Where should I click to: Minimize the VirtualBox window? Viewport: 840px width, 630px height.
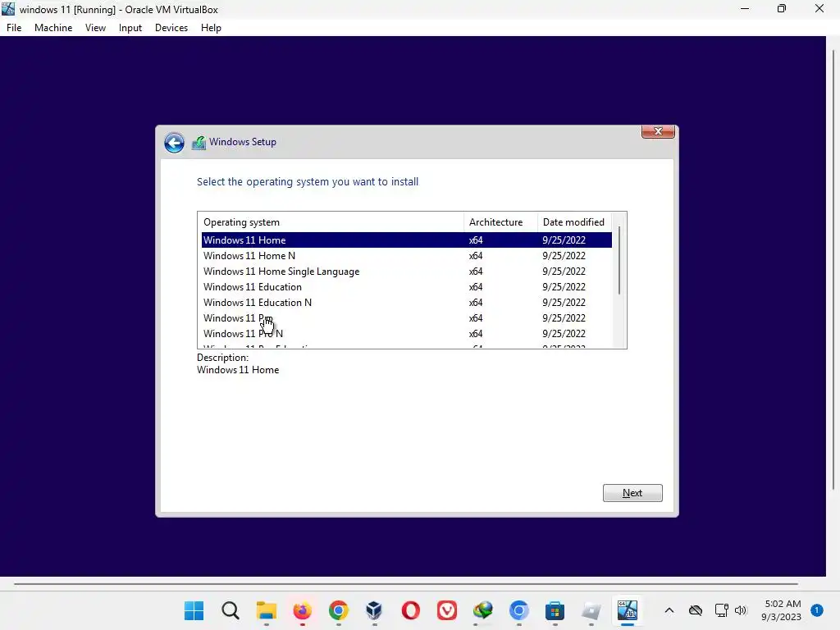pos(745,9)
